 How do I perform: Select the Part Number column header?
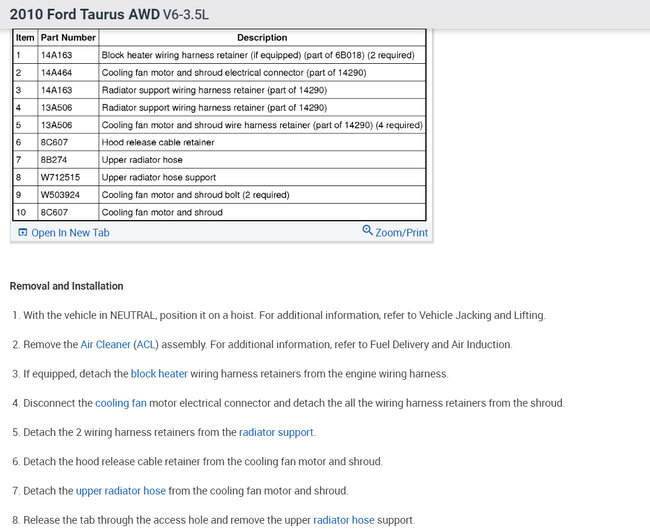(x=68, y=38)
